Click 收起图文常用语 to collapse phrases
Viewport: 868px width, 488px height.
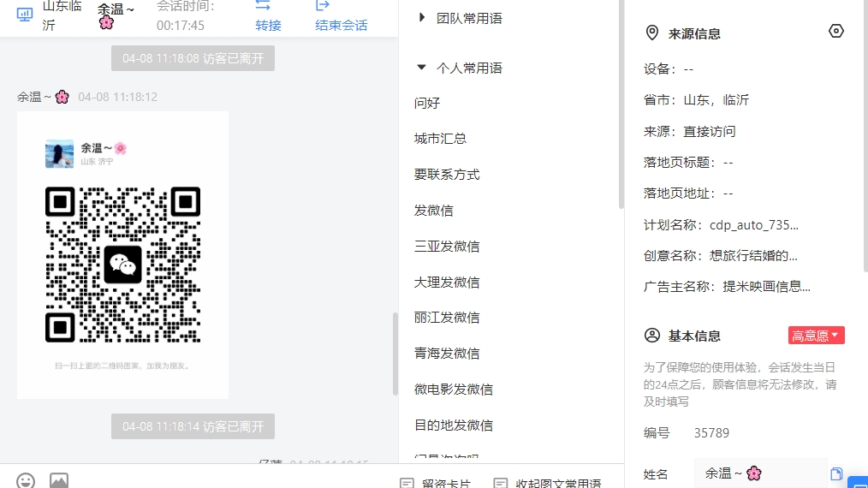548,483
